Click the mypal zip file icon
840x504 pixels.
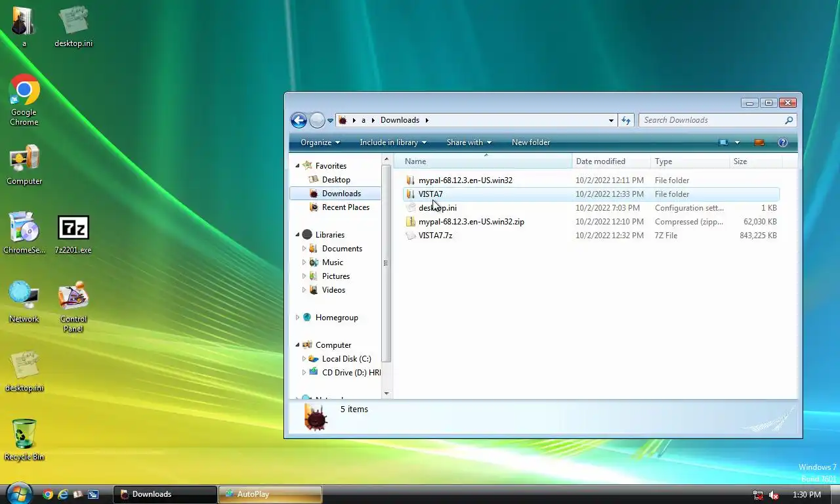(x=411, y=222)
